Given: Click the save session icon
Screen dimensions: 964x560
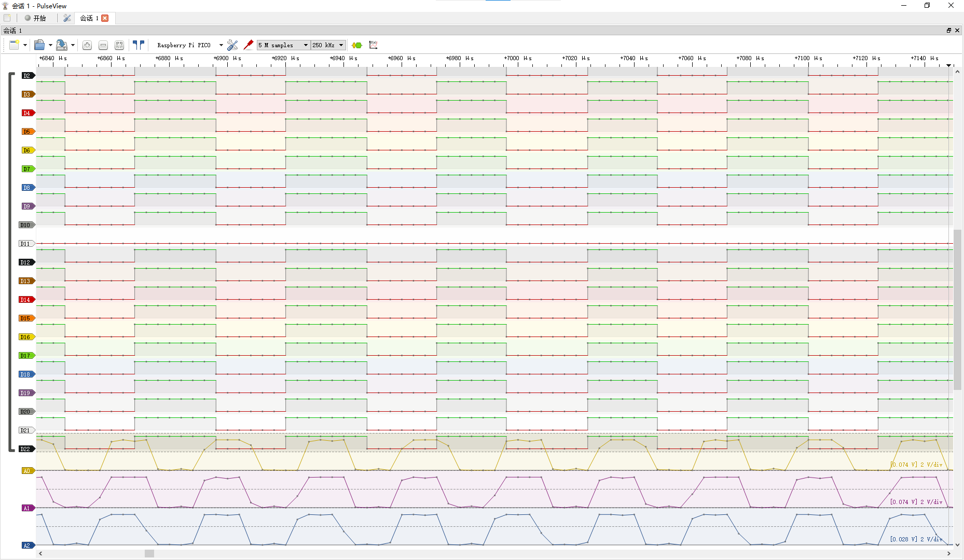Looking at the screenshot, I should [x=61, y=45].
